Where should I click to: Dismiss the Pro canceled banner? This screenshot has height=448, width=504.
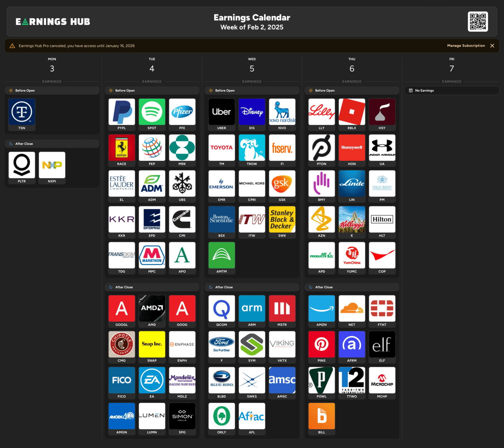[492, 46]
